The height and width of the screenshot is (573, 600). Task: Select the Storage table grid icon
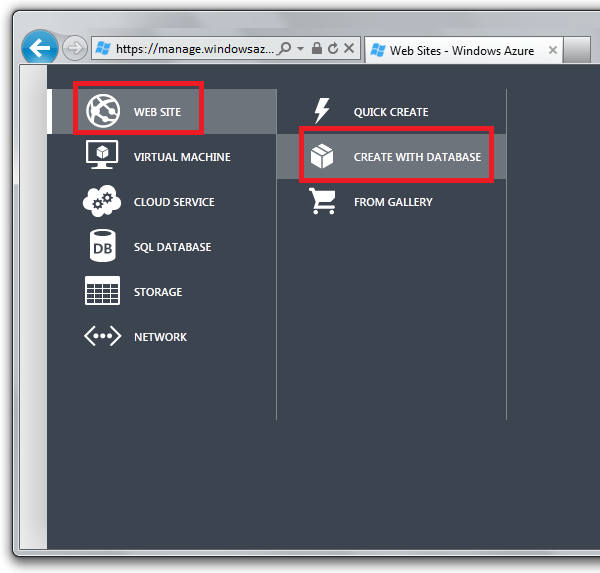point(102,291)
